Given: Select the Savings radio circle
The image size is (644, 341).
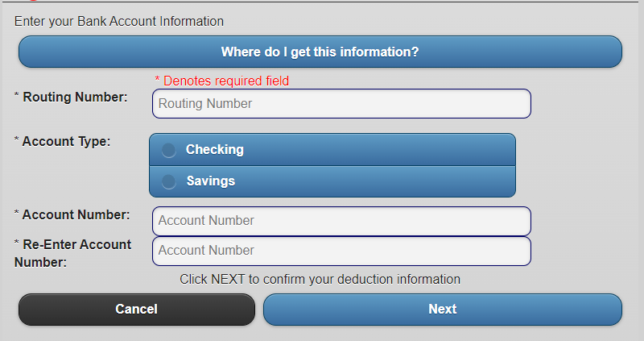Looking at the screenshot, I should 168,181.
